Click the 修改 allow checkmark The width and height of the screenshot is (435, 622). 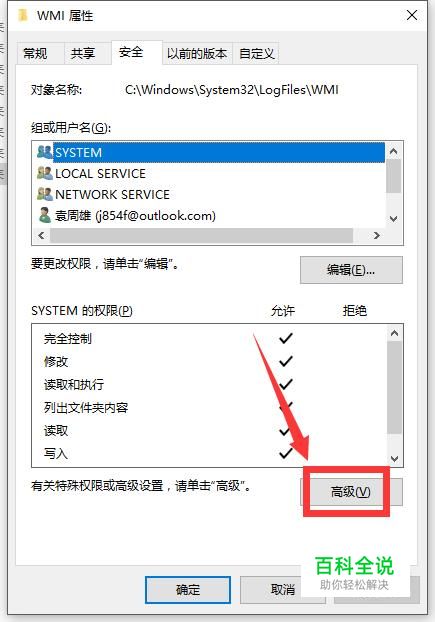coord(286,361)
